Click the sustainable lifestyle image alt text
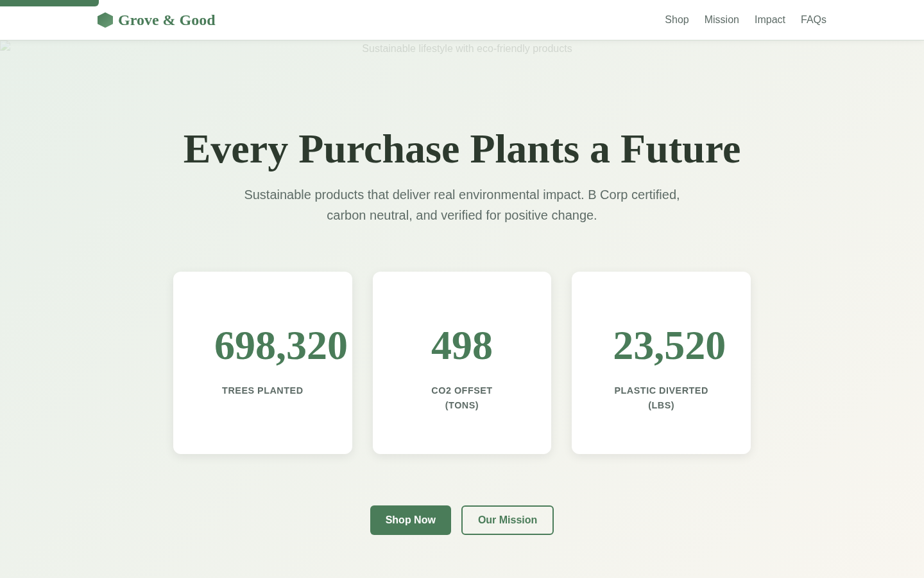Image resolution: width=924 pixels, height=578 pixels. click(x=466, y=48)
